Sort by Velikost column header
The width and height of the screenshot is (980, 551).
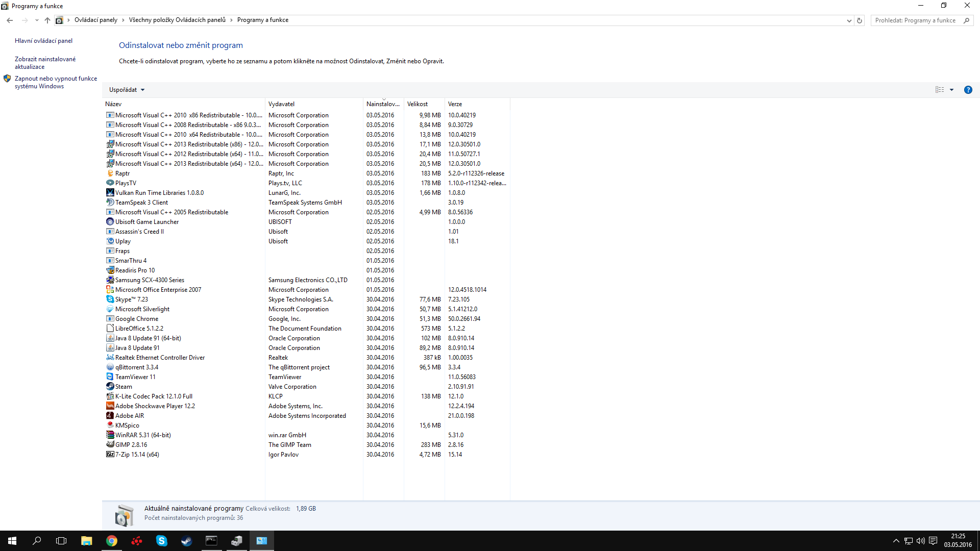coord(418,104)
